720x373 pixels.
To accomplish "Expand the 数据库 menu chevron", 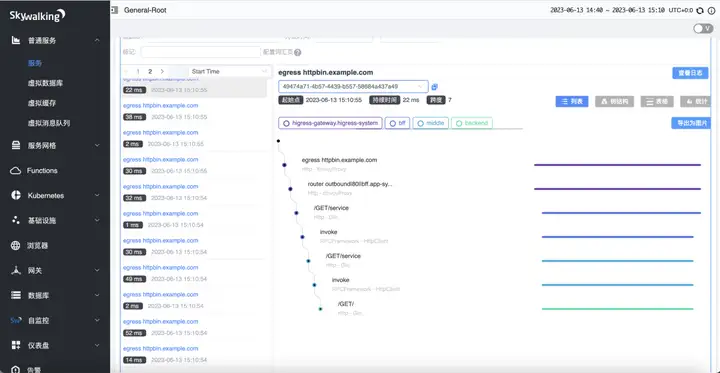I will [x=97, y=295].
